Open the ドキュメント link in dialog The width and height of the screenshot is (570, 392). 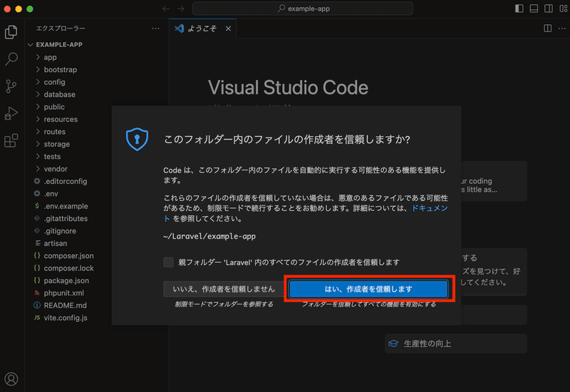430,208
